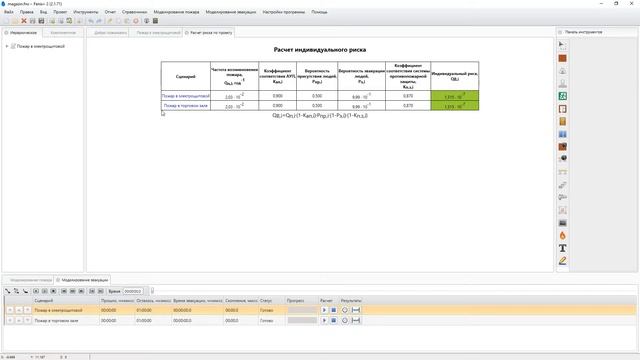Select the text T tool in the tools panel

pyautogui.click(x=562, y=248)
